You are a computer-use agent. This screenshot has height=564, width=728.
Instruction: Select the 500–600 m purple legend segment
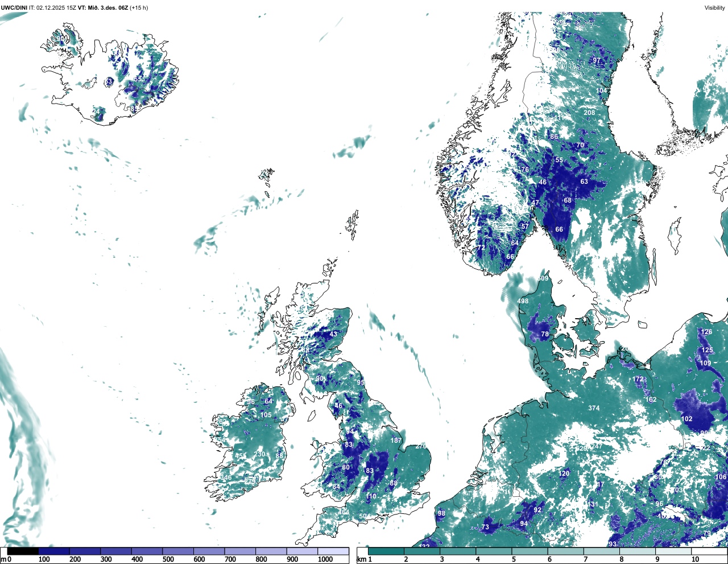tap(178, 551)
